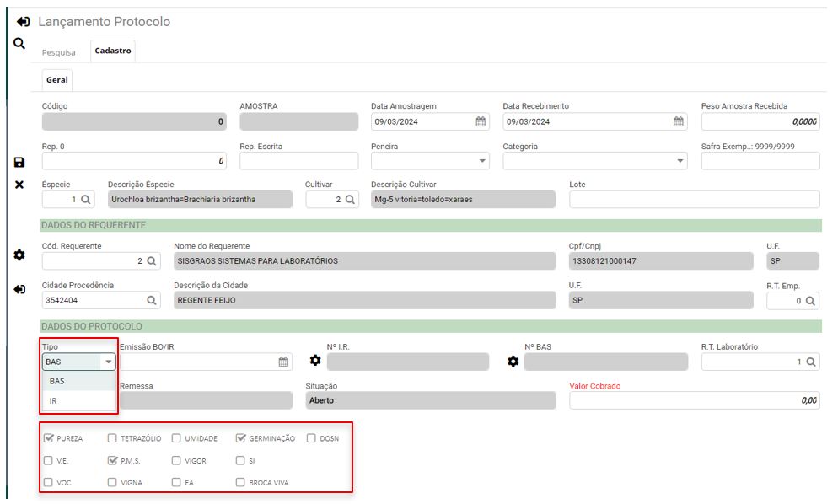838x504 pixels.
Task: Select the Geral tab
Action: pos(57,80)
